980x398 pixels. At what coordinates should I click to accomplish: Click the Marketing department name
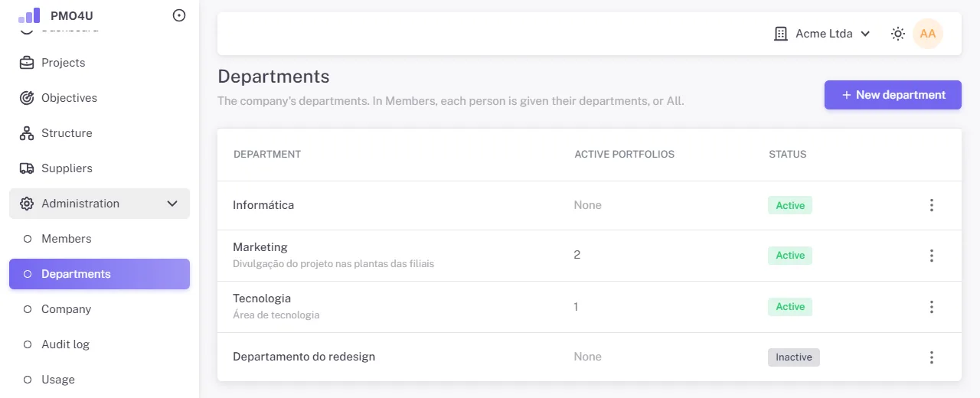pyautogui.click(x=260, y=247)
